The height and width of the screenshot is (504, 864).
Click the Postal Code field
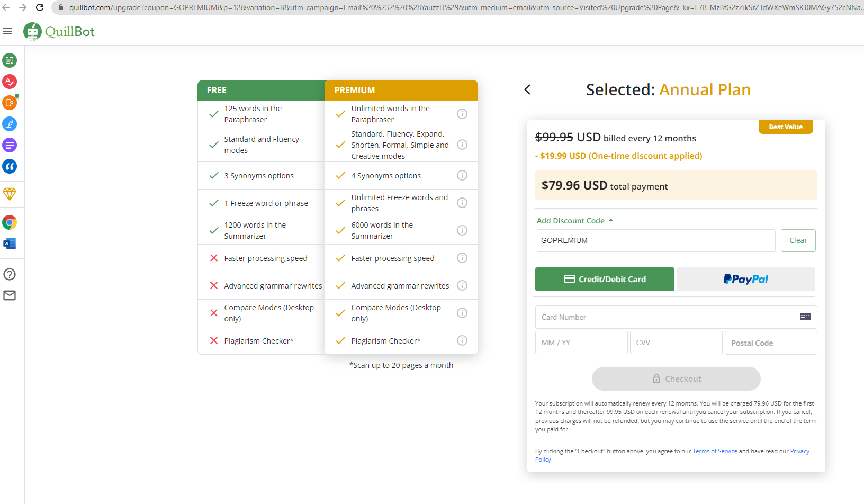(x=771, y=343)
